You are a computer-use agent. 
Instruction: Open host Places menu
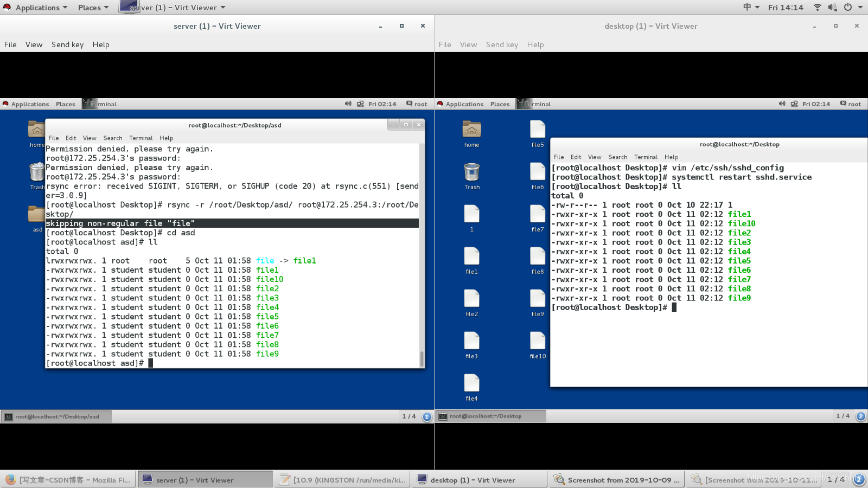click(x=93, y=8)
